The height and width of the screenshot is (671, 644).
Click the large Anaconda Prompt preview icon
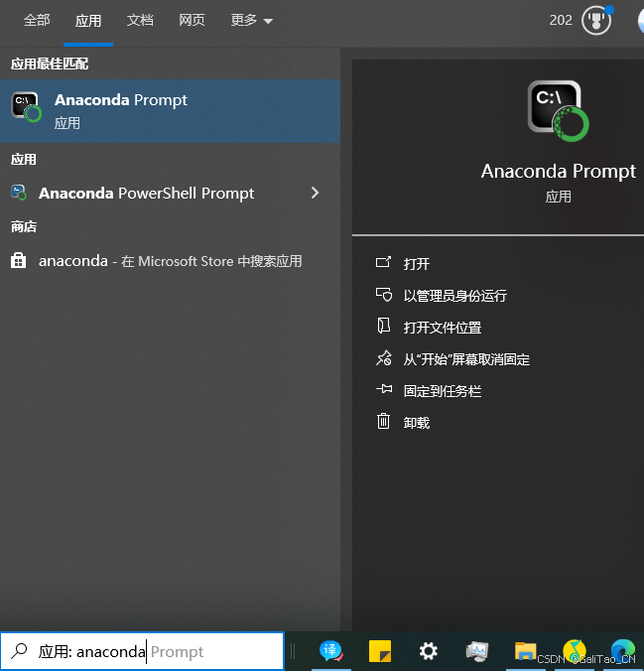click(558, 111)
